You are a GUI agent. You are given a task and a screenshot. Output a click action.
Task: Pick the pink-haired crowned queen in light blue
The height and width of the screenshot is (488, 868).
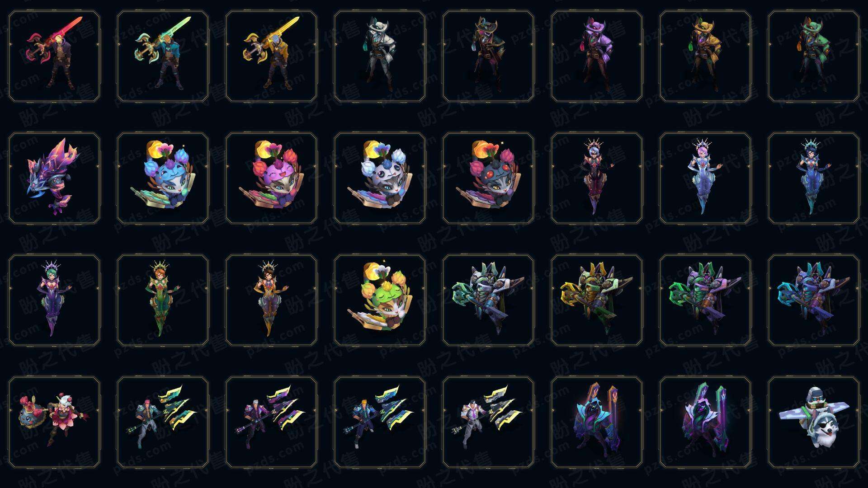click(705, 178)
